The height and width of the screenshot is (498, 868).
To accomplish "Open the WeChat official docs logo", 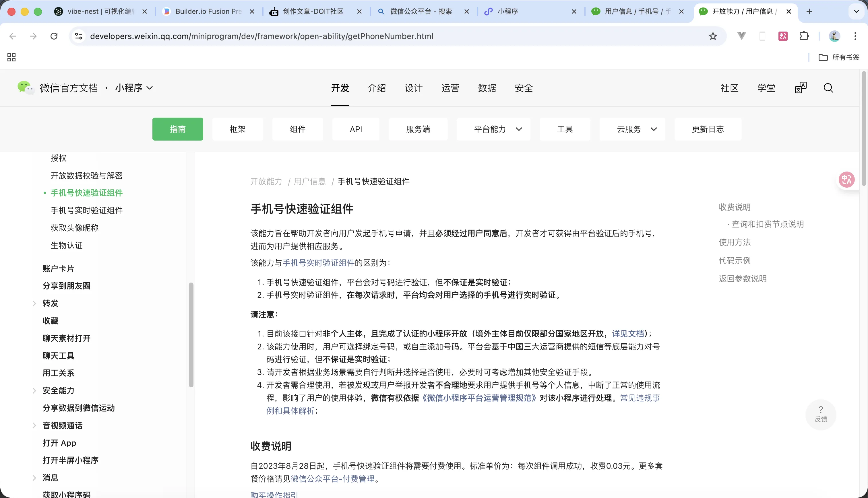I will tap(25, 88).
